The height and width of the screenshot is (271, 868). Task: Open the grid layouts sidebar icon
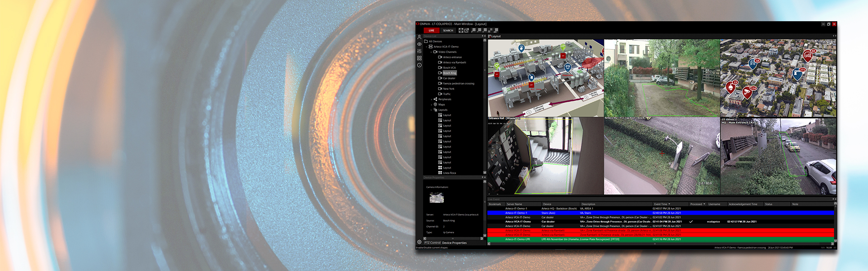pyautogui.click(x=419, y=58)
